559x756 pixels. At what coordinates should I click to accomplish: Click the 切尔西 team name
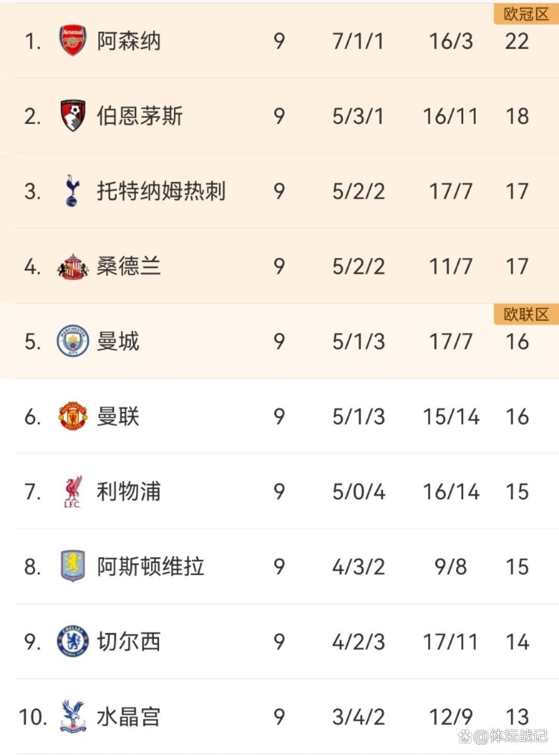point(129,642)
